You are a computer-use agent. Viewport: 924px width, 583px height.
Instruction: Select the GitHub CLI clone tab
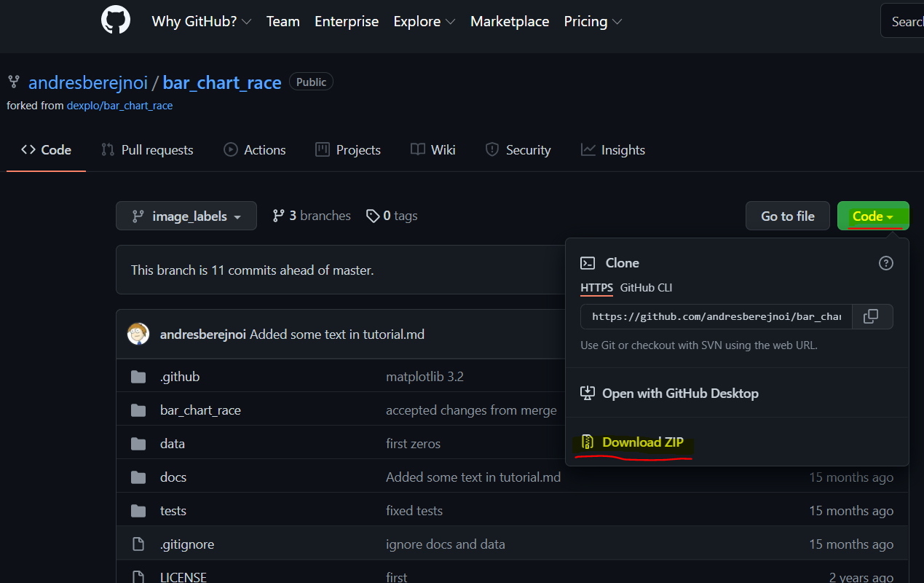tap(646, 288)
